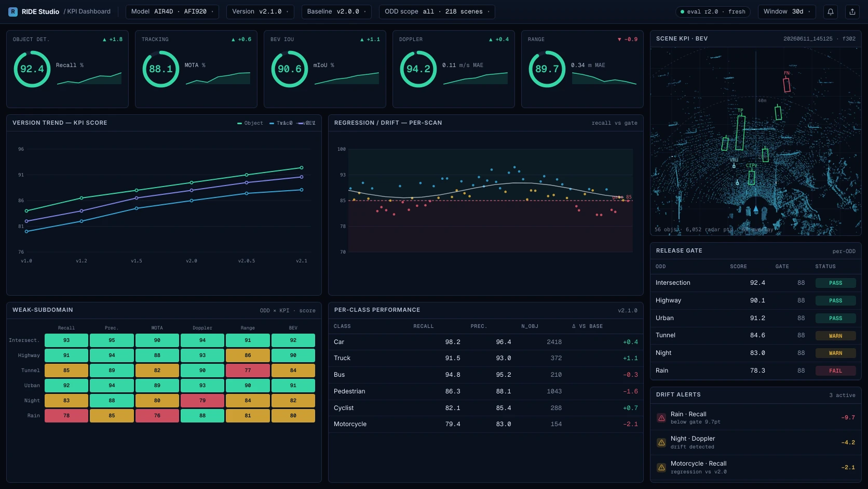Viewport: 868px width, 489px height.
Task: Click the Cyclist class row
Action: point(485,408)
